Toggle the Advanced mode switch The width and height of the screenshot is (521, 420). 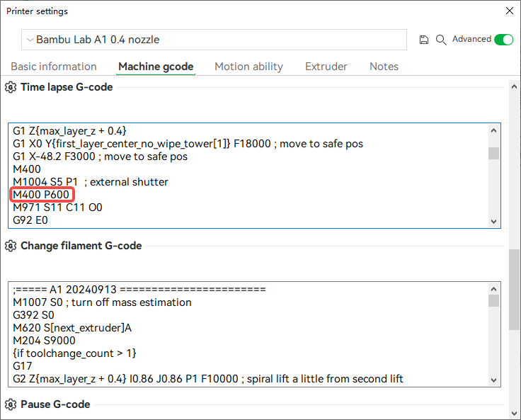tap(504, 40)
